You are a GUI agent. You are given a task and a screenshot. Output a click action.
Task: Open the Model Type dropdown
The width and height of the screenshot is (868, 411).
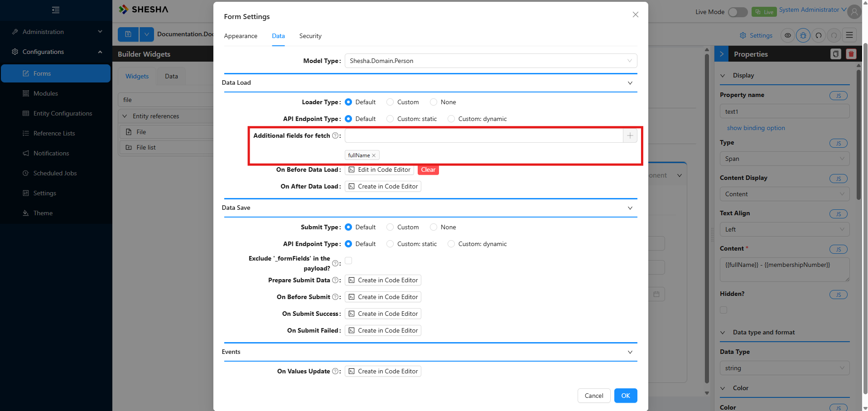pos(491,61)
